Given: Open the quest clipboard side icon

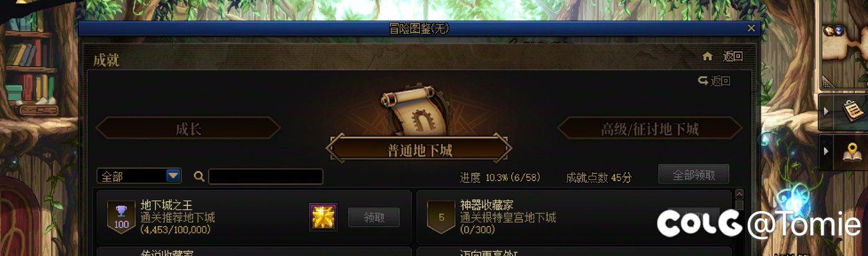Looking at the screenshot, I should [853, 111].
